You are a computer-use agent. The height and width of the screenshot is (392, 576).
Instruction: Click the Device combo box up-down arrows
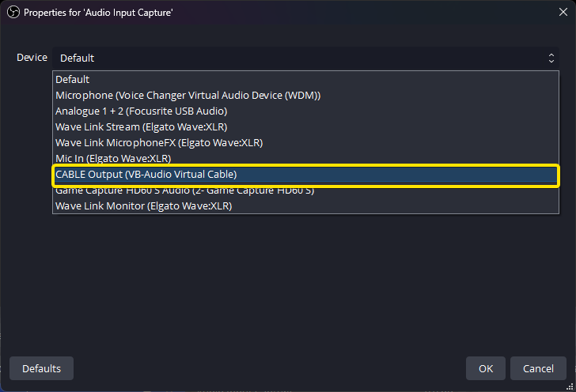coord(551,58)
